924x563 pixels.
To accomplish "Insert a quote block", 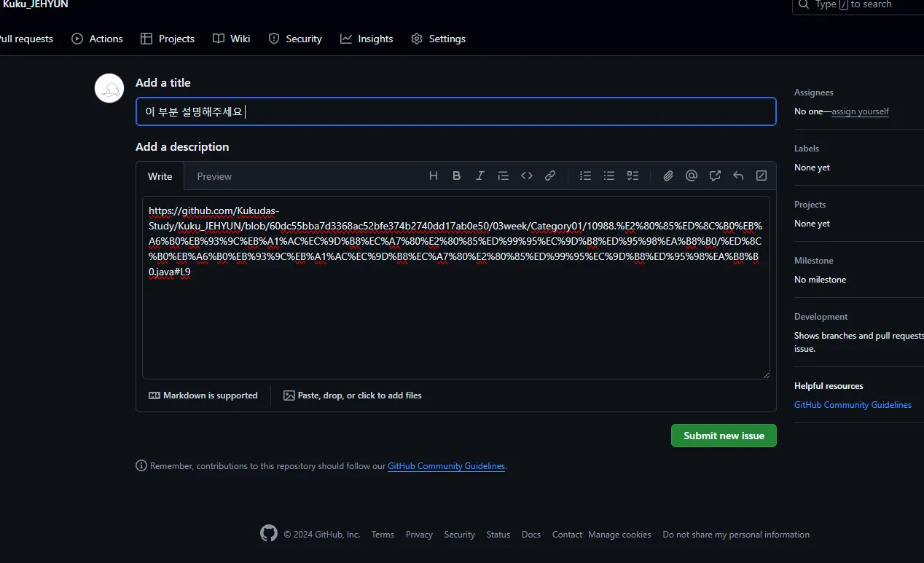I will (x=503, y=176).
